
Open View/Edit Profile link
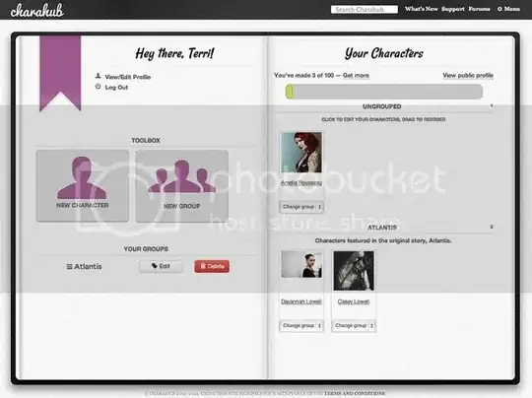click(127, 77)
